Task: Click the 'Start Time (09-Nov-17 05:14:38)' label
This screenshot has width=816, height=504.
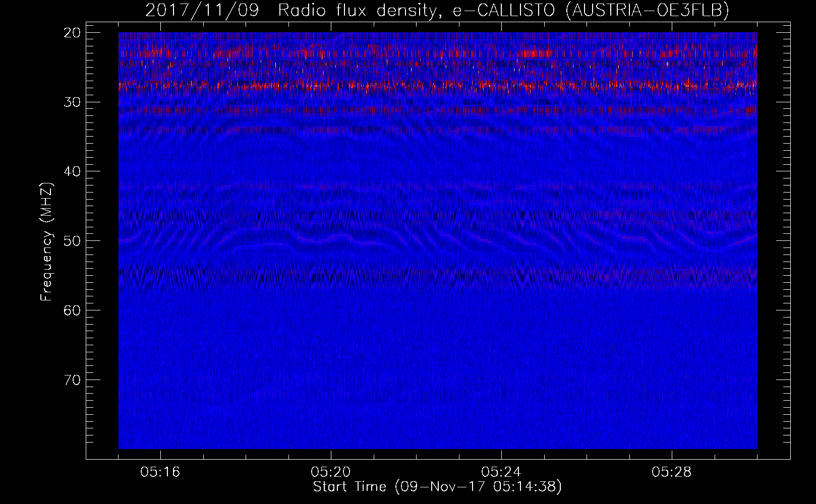Action: coord(437,487)
